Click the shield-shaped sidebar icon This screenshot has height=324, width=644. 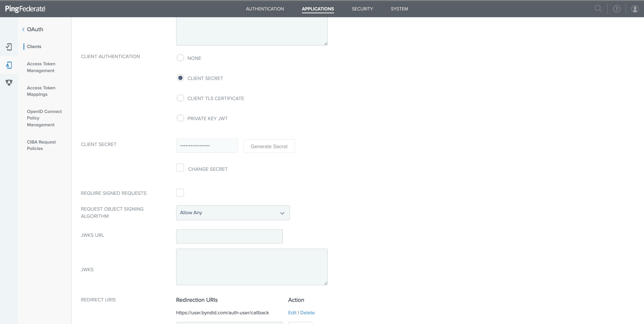coord(9,82)
